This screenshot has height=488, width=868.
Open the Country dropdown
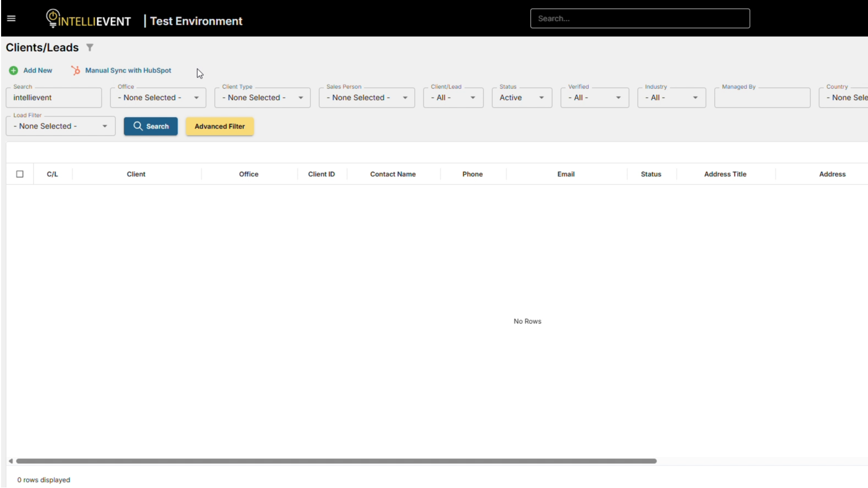pos(844,98)
